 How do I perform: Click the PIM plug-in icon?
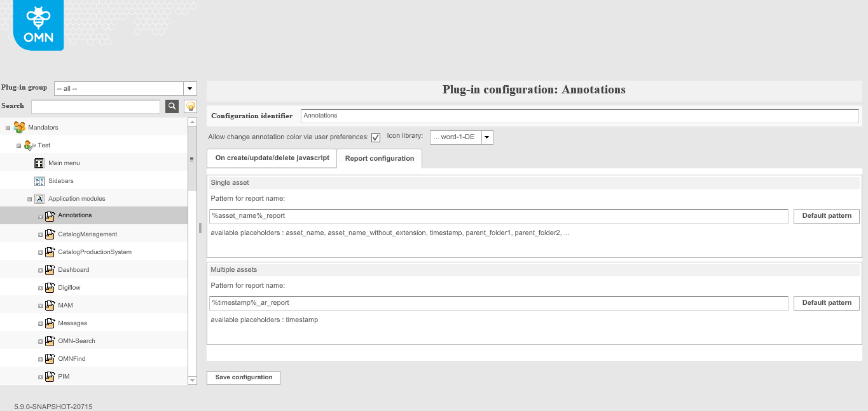click(50, 376)
